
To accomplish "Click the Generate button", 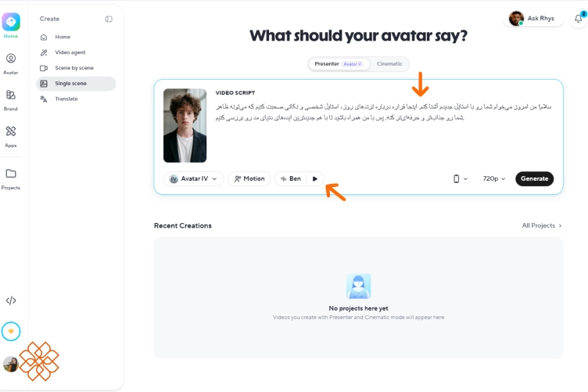I will (x=534, y=179).
